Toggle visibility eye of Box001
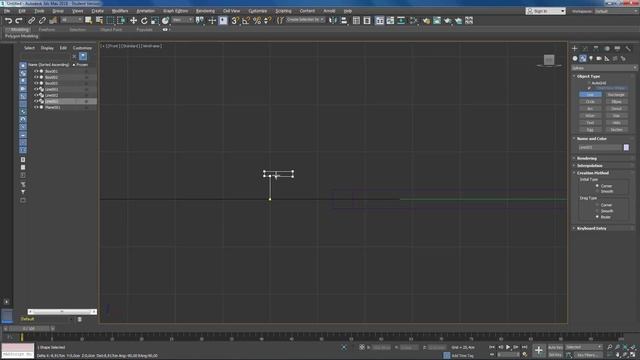The width and height of the screenshot is (640, 360). tap(36, 71)
